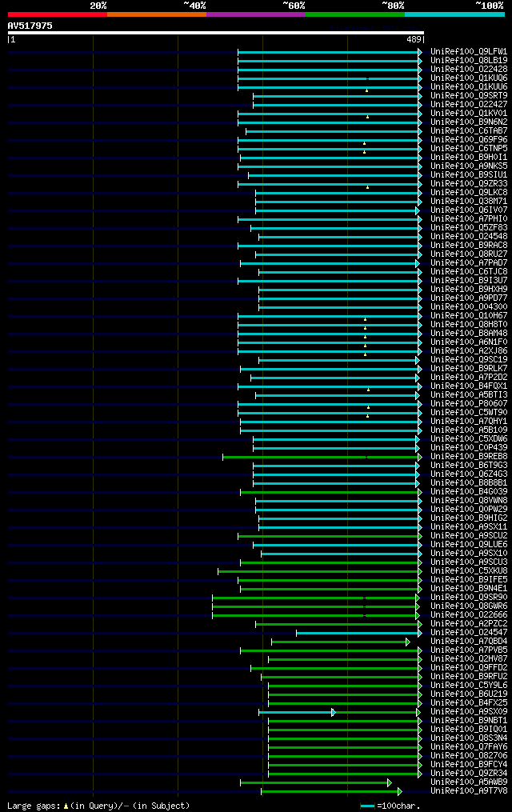This screenshot has height=812, width=512.
Task: Select the UniRef100_Q2HV87 text
Action: (x=469, y=659)
